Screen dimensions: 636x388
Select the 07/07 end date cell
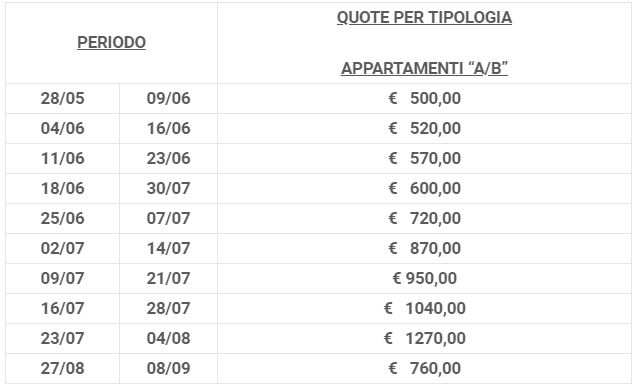point(168,219)
